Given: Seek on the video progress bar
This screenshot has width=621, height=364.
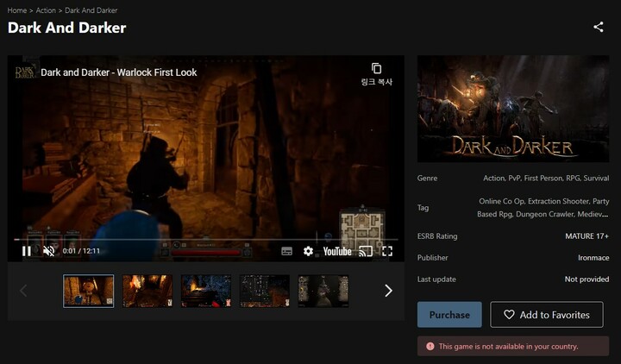Looking at the screenshot, I should (206, 239).
